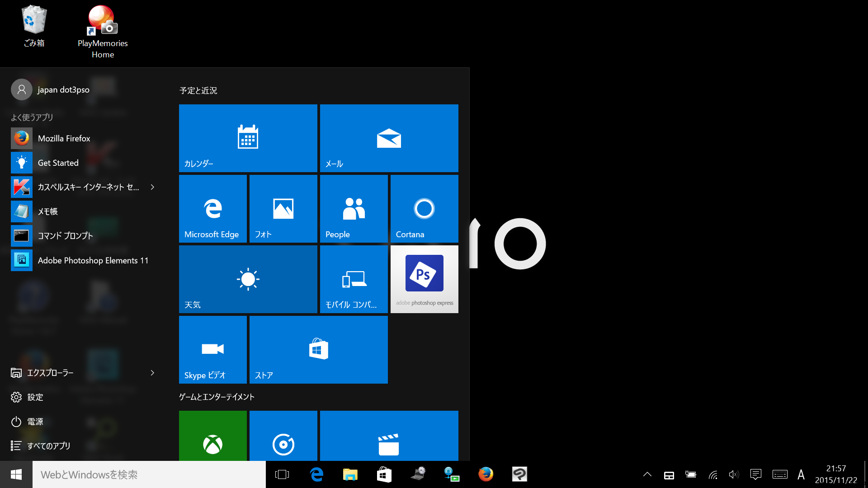The height and width of the screenshot is (488, 868).
Task: Launch Adobe Photoshop Elements 11
Action: point(85,260)
